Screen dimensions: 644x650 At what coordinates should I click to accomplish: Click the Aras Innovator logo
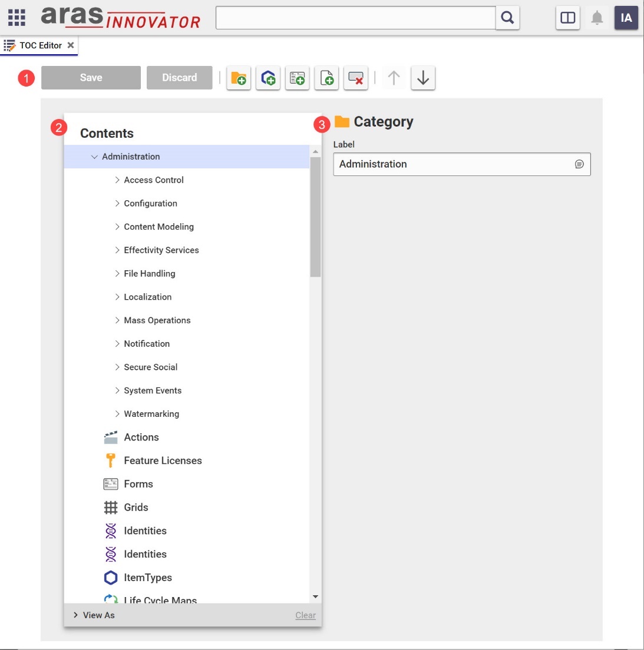(120, 18)
